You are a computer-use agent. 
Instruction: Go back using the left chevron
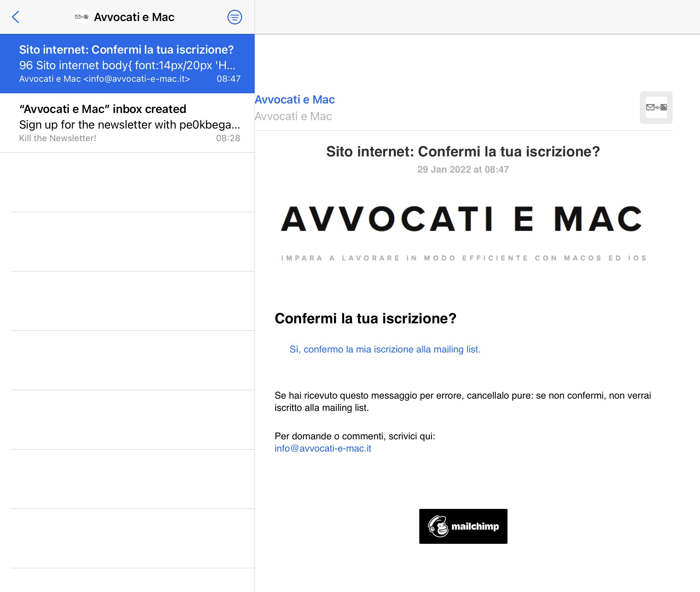16,17
